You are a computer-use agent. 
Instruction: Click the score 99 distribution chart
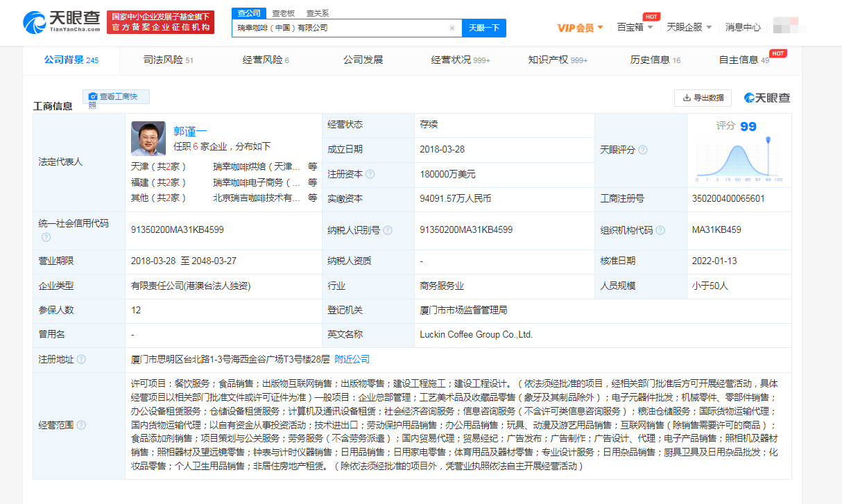coord(739,159)
